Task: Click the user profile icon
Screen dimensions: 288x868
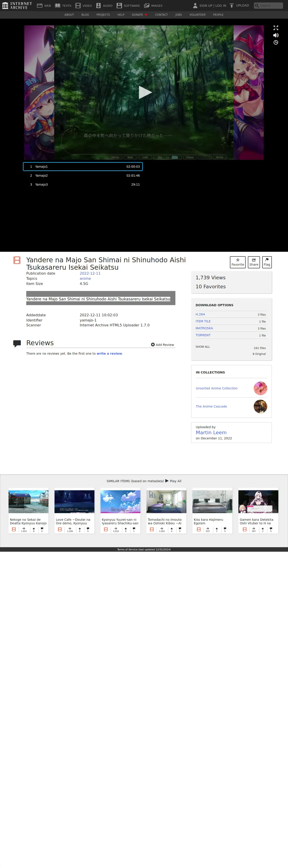Action: [195, 6]
